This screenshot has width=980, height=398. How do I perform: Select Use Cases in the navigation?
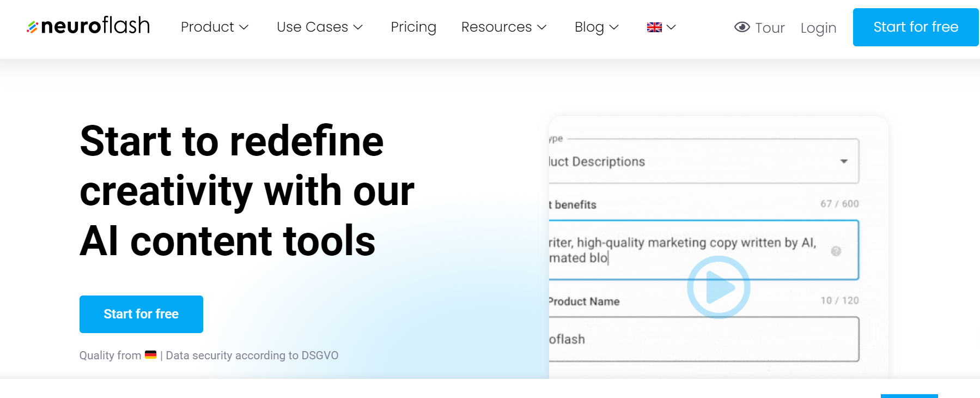(312, 27)
